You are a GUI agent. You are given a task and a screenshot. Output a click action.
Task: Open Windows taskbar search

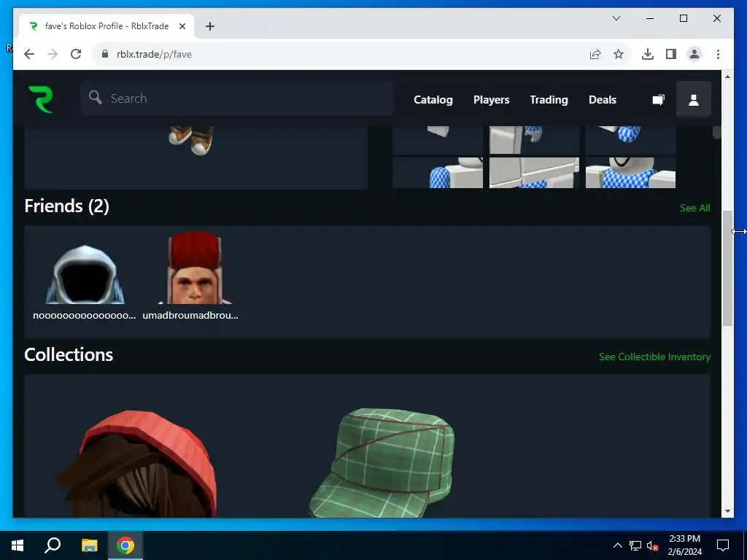53,545
